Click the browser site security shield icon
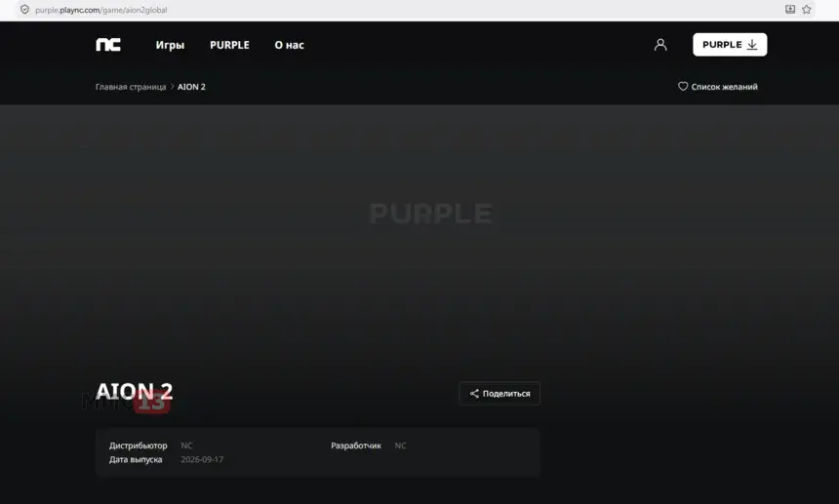The height and width of the screenshot is (504, 839). (x=24, y=10)
